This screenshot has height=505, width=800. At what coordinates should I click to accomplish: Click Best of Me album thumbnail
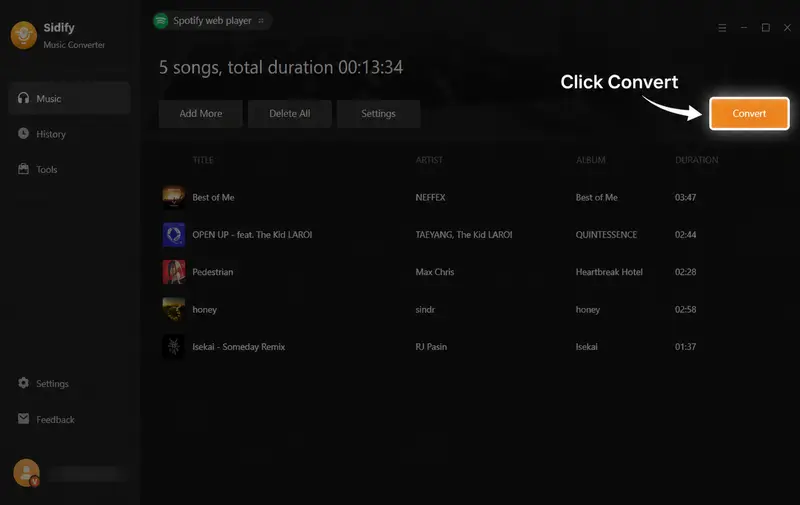click(x=173, y=197)
